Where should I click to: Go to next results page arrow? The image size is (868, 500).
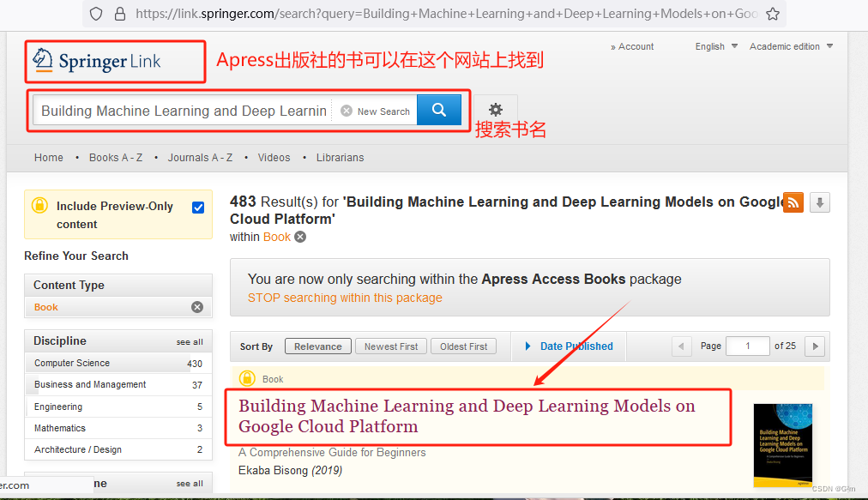815,346
